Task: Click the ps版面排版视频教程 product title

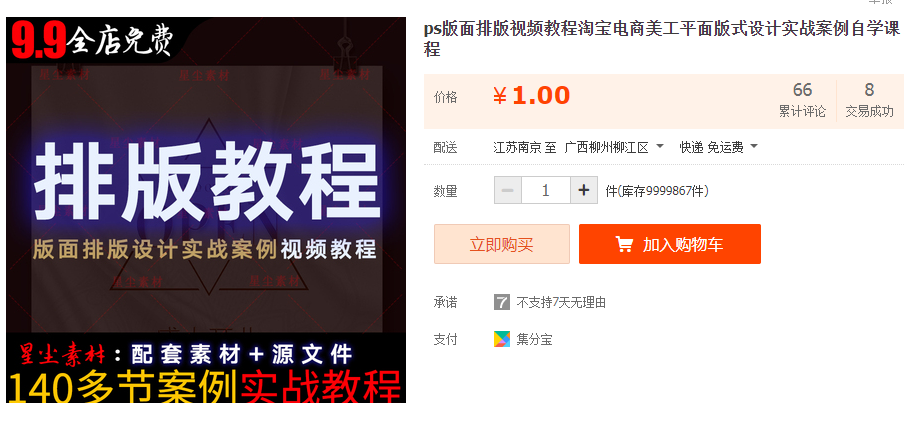Action: point(662,39)
